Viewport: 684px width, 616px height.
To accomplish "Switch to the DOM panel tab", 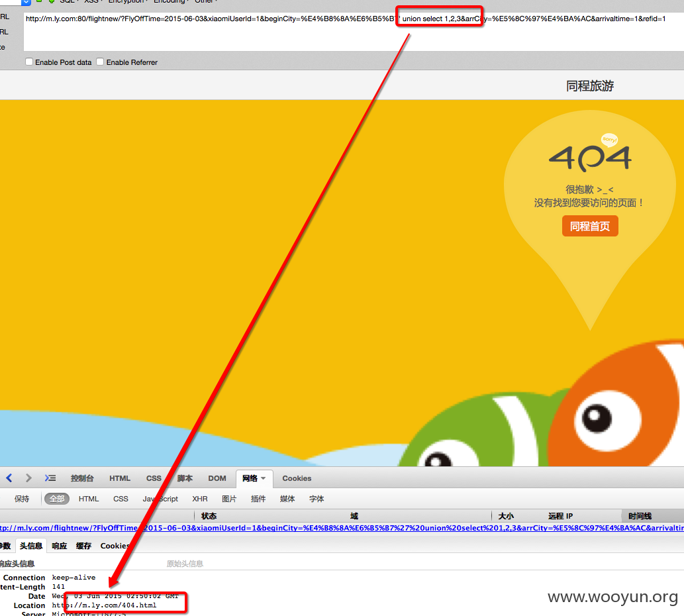I will pyautogui.click(x=217, y=479).
